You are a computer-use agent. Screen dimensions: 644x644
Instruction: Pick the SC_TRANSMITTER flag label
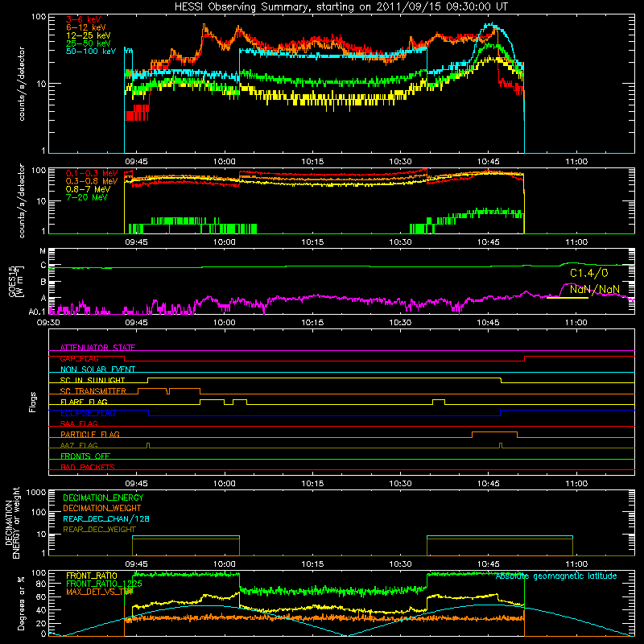click(x=93, y=391)
